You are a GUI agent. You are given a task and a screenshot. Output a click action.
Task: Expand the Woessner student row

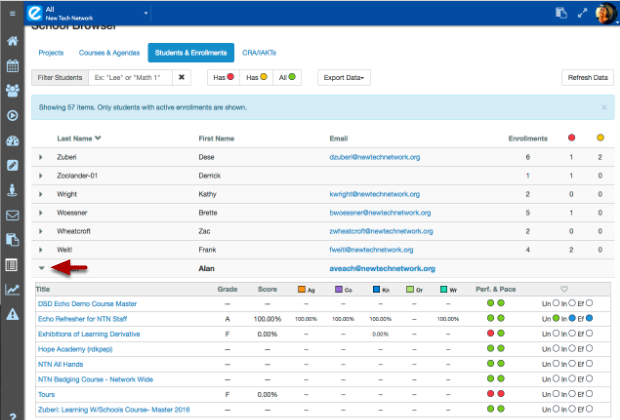(x=40, y=213)
